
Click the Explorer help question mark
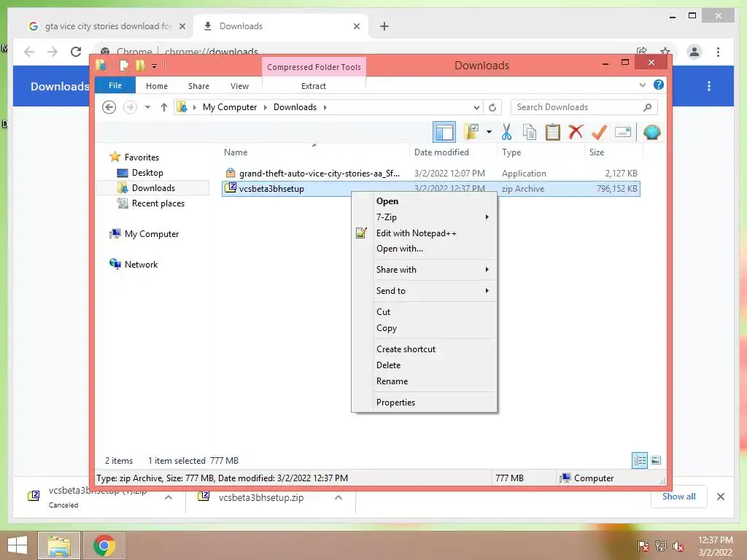tap(659, 85)
